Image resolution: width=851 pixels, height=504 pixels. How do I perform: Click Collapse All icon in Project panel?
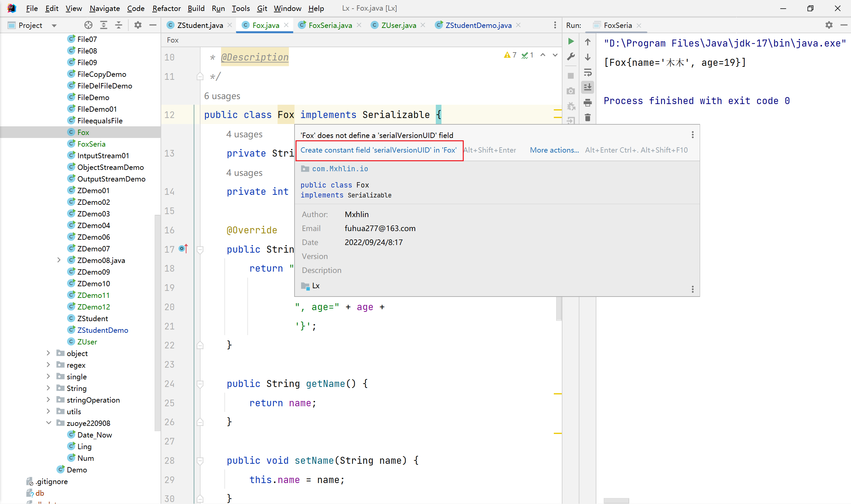(119, 25)
